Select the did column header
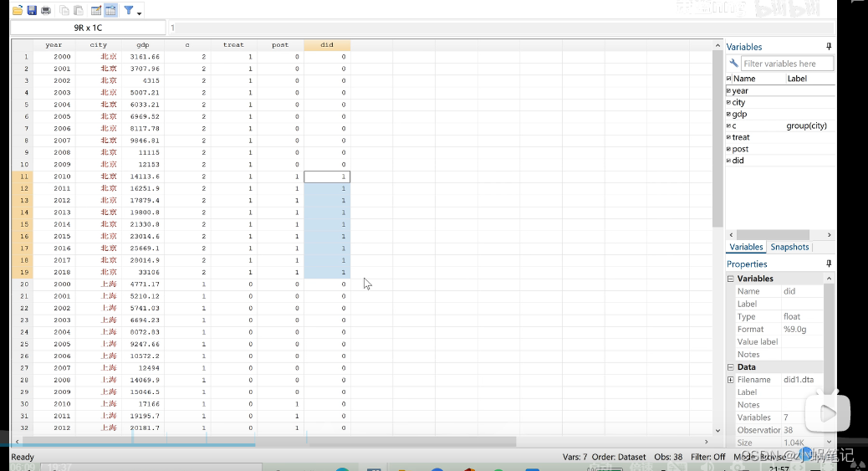The height and width of the screenshot is (471, 868). [327, 45]
